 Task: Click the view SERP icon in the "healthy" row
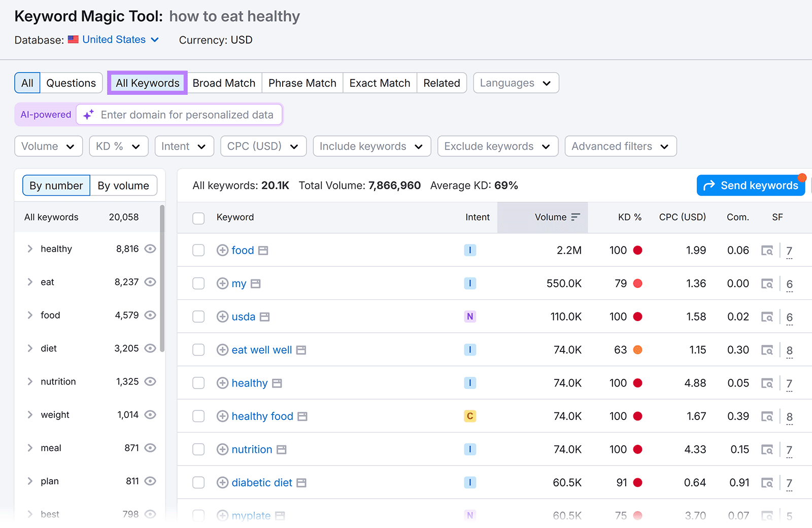click(768, 383)
